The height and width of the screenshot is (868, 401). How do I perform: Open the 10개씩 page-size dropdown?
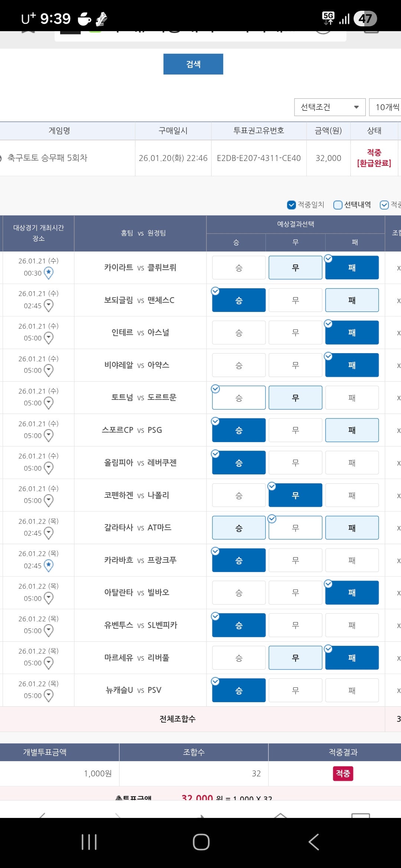pos(386,107)
